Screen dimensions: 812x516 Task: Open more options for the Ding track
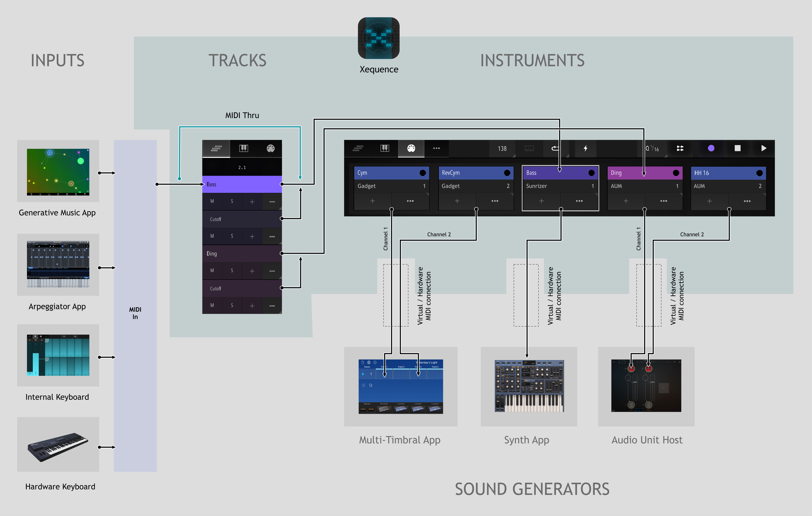tap(272, 271)
